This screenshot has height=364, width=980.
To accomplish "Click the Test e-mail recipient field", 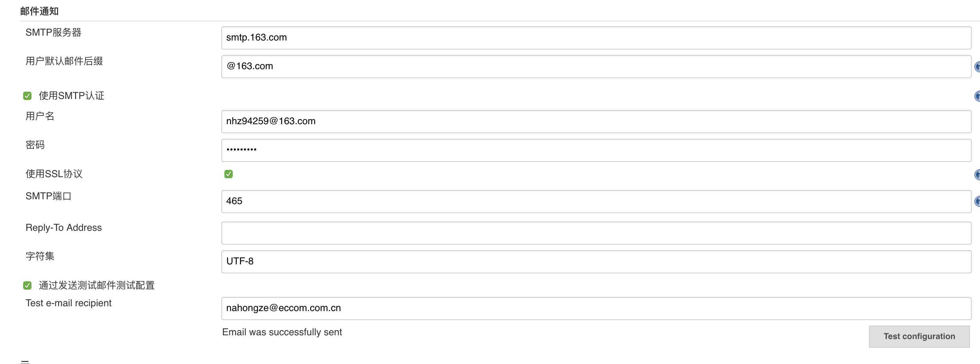I will (x=596, y=308).
